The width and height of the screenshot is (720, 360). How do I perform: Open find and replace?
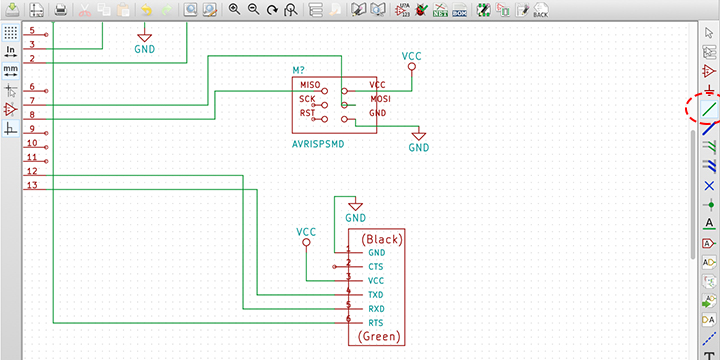pyautogui.click(x=209, y=9)
